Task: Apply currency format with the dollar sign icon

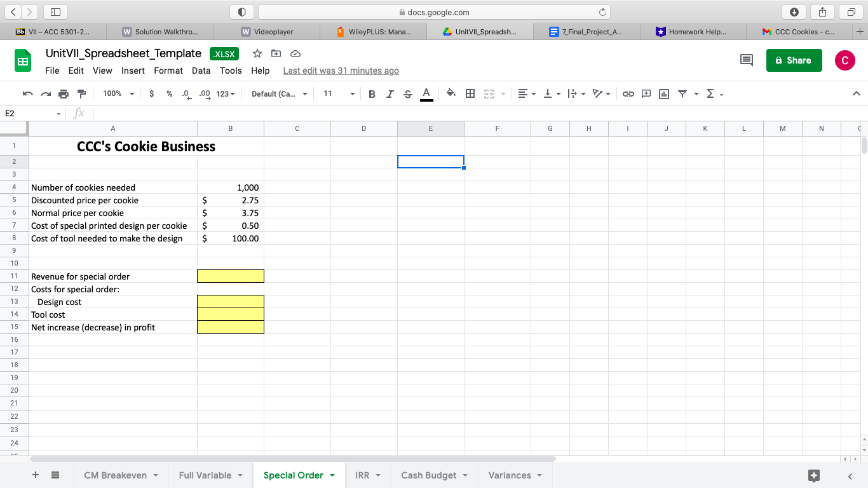Action: 151,93
